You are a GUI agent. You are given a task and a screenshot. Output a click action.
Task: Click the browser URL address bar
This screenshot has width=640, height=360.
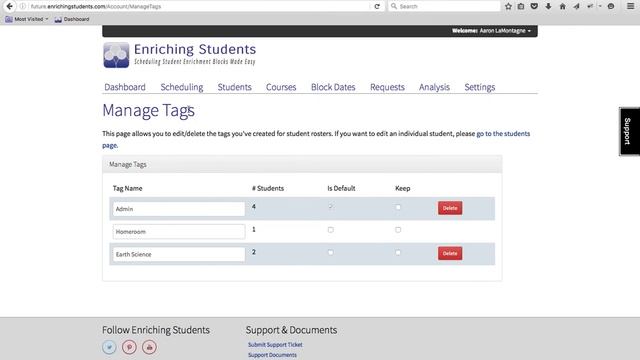tap(200, 6)
